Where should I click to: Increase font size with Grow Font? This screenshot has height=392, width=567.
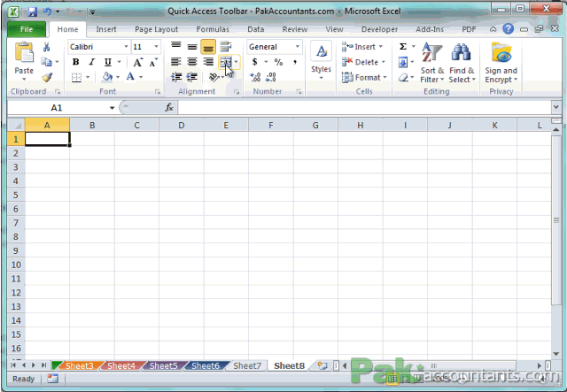click(x=138, y=63)
